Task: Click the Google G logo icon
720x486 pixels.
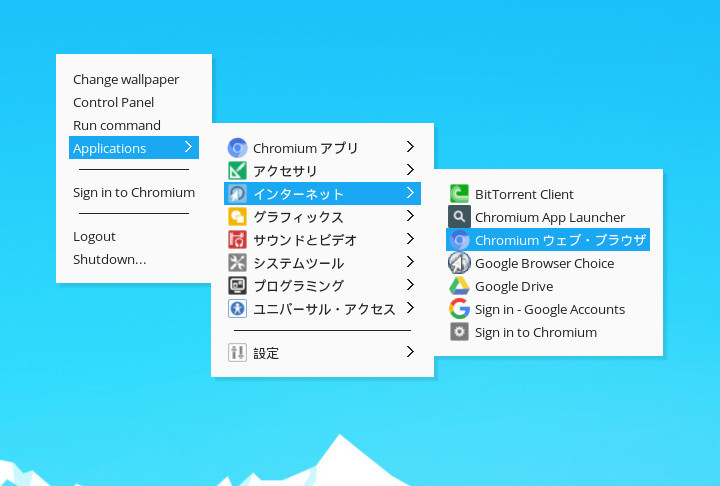Action: pyautogui.click(x=459, y=309)
